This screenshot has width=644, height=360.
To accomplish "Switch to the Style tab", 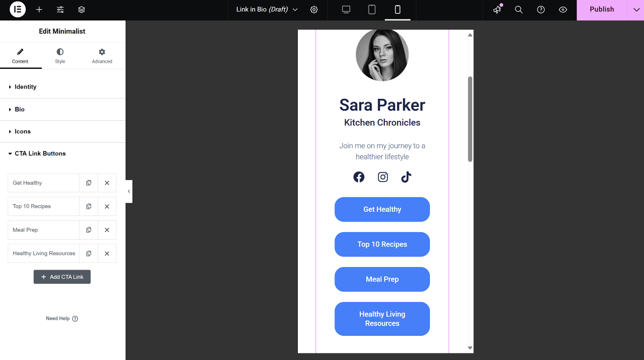I will (60, 56).
